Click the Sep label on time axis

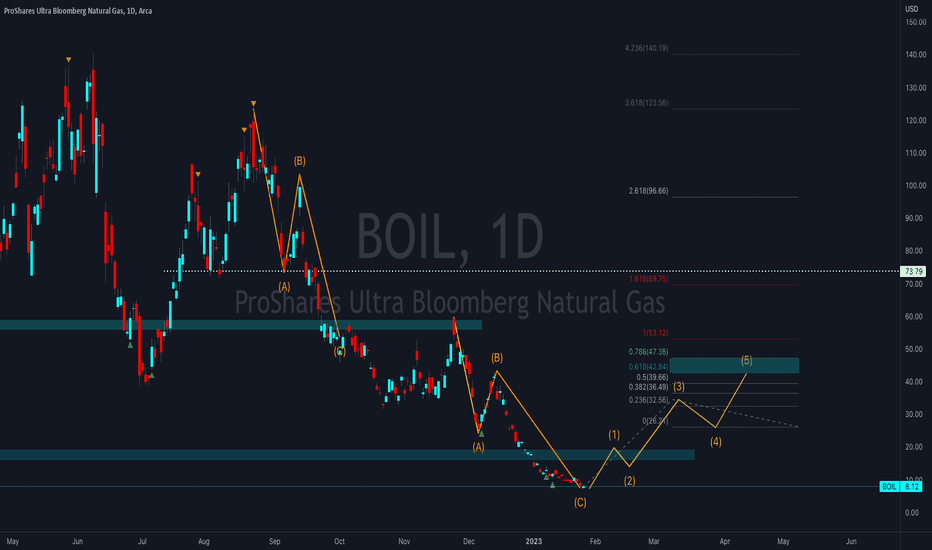click(x=275, y=541)
